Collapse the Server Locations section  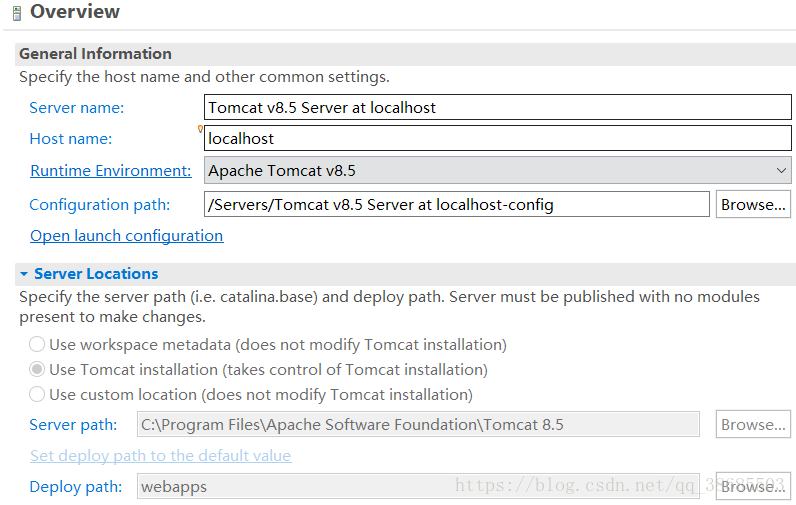[x=24, y=274]
